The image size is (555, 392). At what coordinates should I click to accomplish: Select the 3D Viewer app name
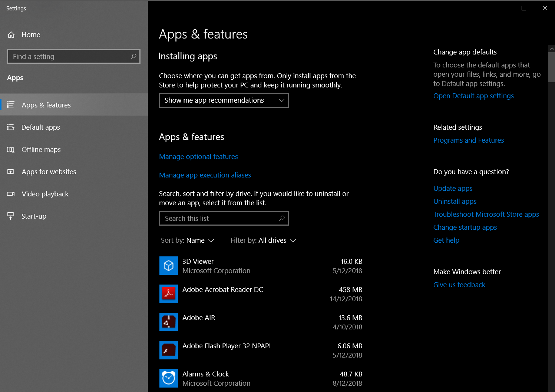198,262
